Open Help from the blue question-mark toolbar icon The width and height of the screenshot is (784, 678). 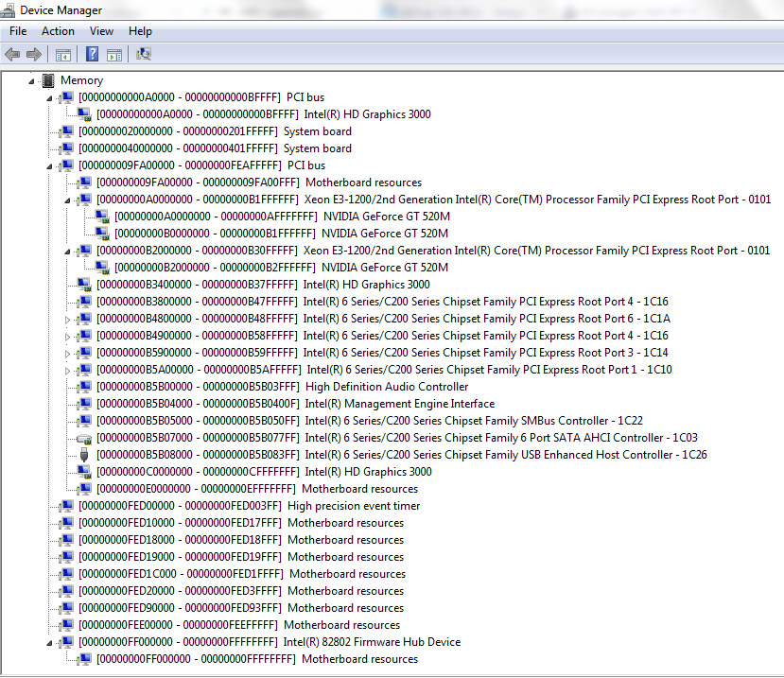coord(92,54)
